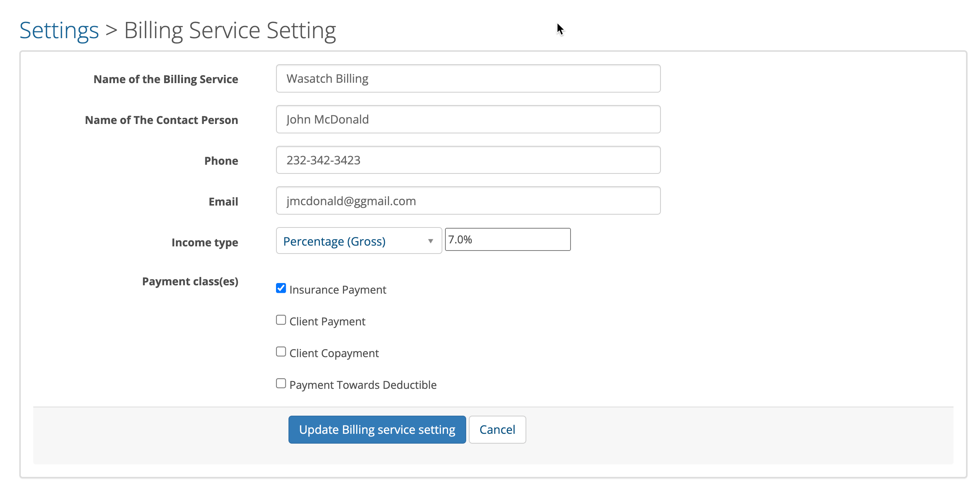The image size is (980, 492).
Task: Click the Name of the Billing Service label
Action: point(166,79)
